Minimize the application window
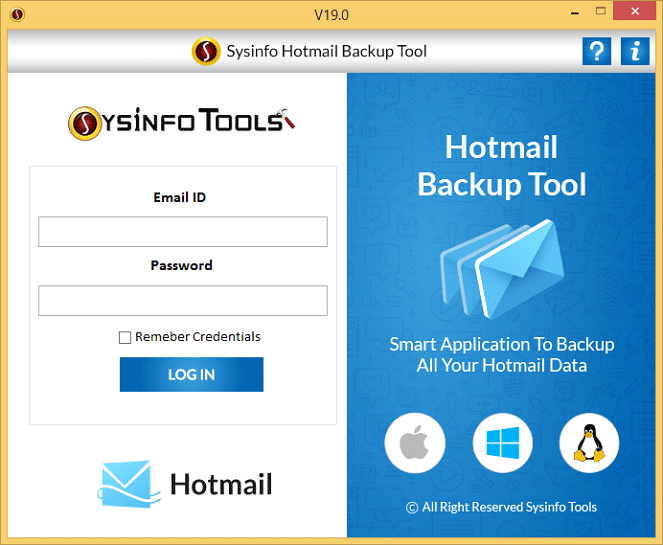 (575, 13)
